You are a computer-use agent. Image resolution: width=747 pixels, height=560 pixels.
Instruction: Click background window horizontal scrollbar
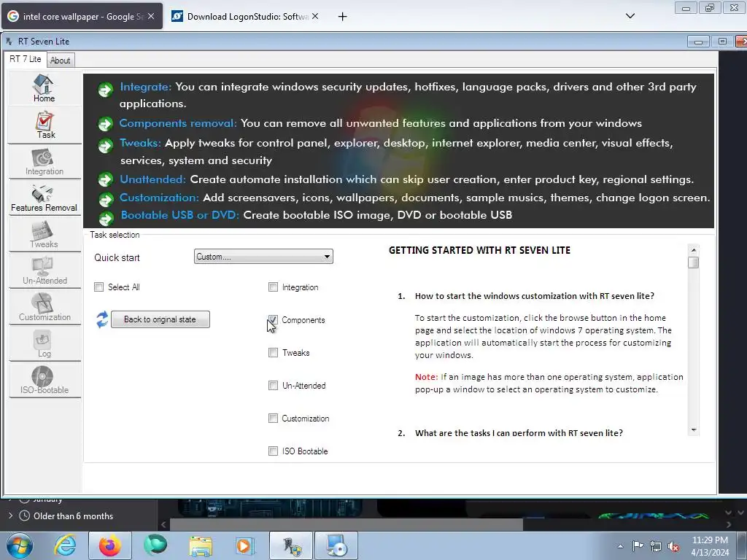[346, 524]
